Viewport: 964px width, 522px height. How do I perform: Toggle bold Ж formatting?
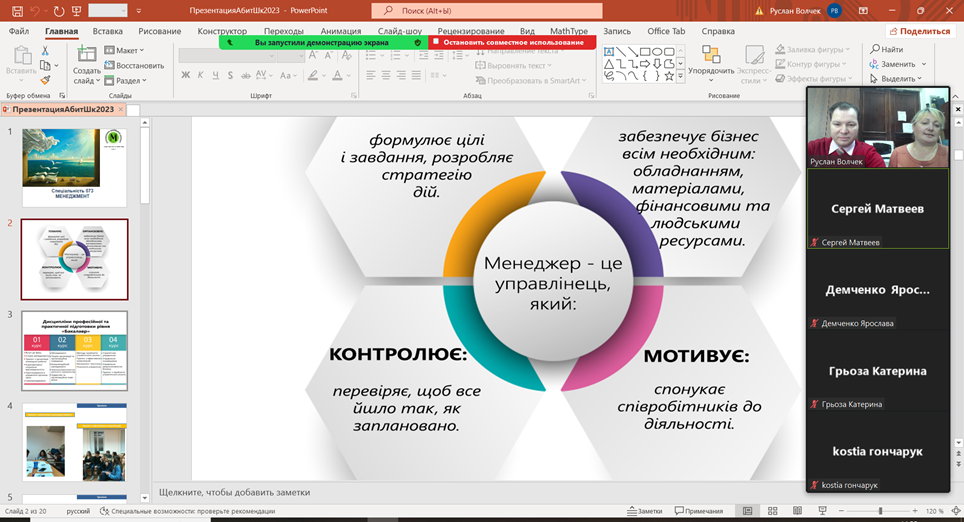coord(186,76)
